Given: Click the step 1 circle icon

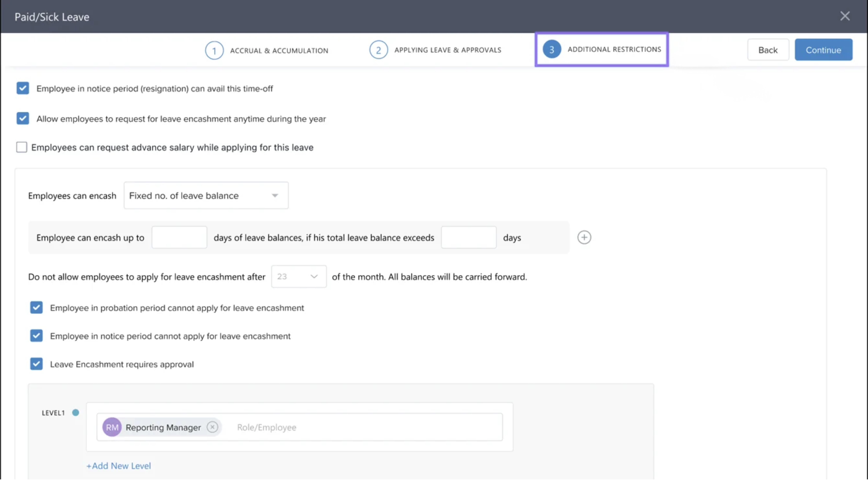Looking at the screenshot, I should (214, 50).
